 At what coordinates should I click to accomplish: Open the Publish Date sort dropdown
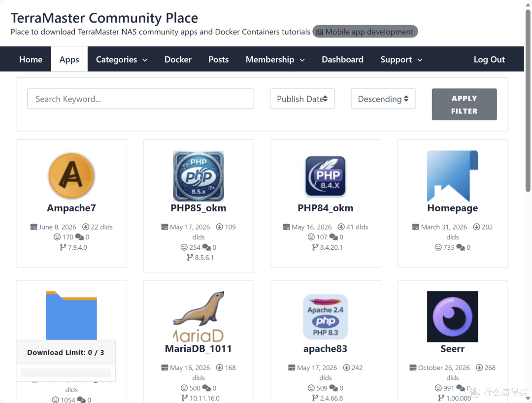pos(302,99)
